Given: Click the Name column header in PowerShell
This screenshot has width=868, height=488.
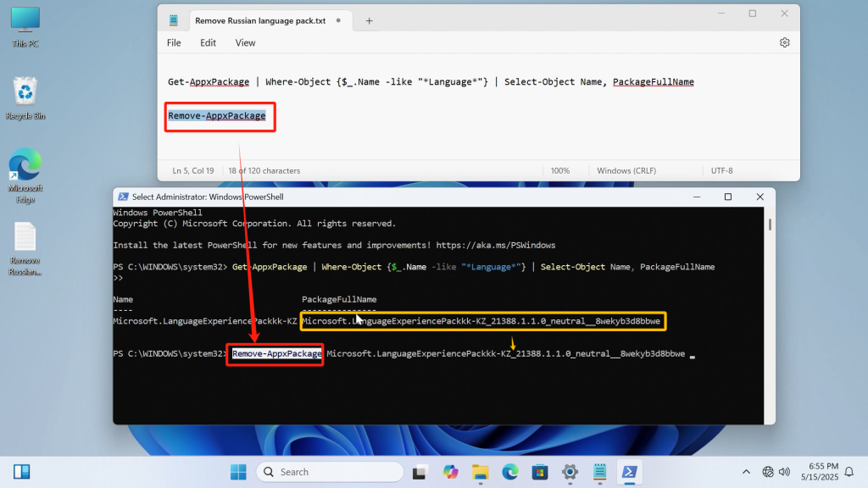Looking at the screenshot, I should click(123, 299).
